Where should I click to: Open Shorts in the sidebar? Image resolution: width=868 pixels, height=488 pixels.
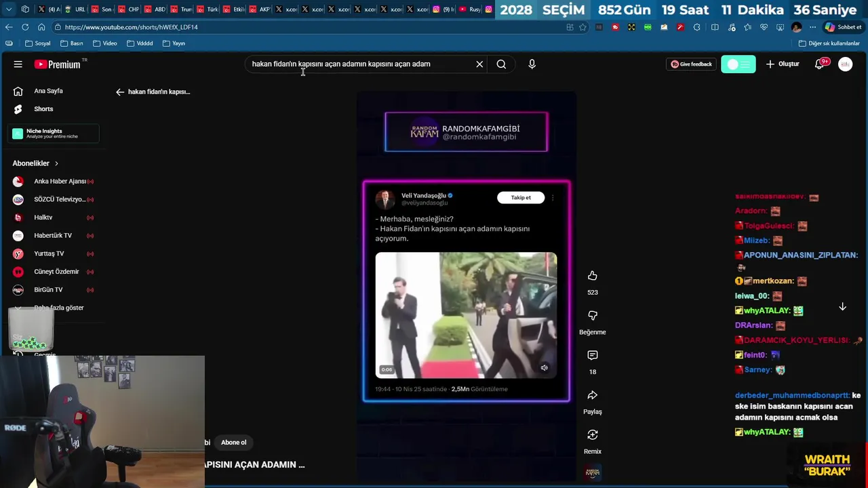(x=43, y=108)
